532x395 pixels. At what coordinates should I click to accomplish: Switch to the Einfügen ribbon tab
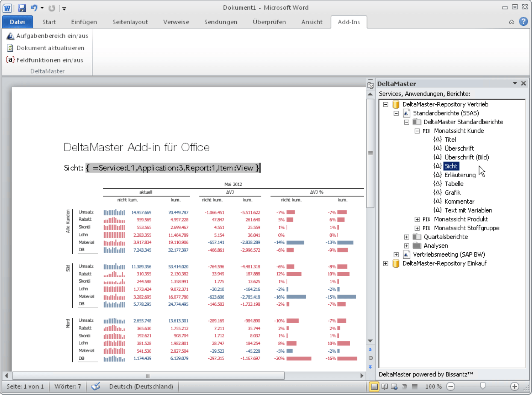tap(84, 22)
